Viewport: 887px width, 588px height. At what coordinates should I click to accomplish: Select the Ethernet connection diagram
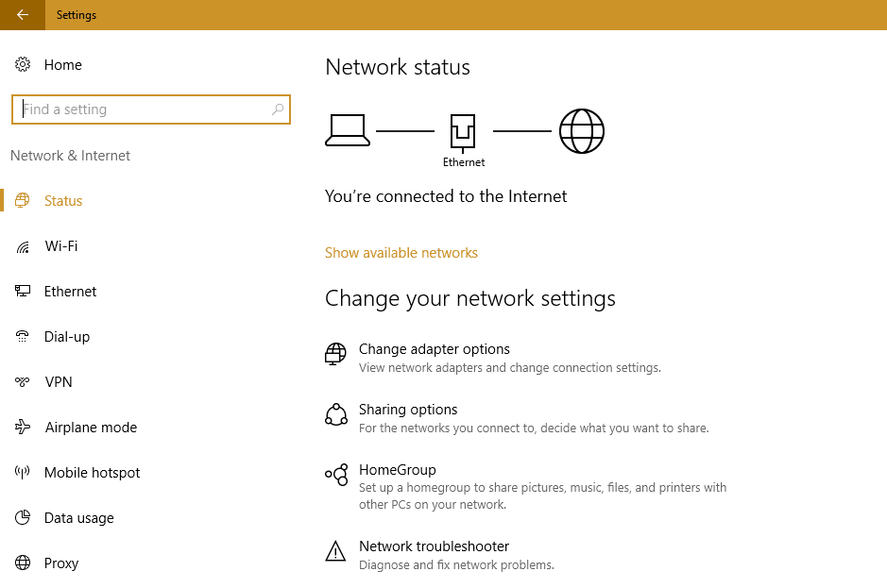point(463,130)
